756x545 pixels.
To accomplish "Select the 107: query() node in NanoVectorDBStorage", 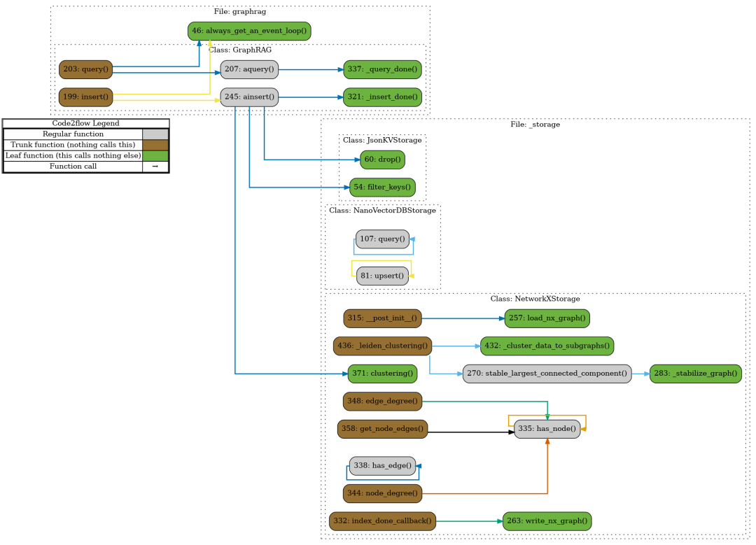I will (x=382, y=239).
